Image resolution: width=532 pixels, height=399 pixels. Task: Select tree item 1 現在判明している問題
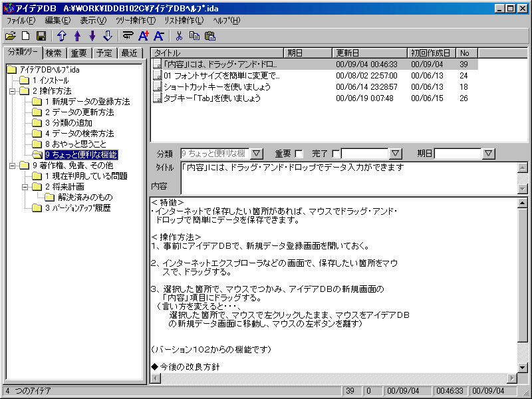pos(86,176)
